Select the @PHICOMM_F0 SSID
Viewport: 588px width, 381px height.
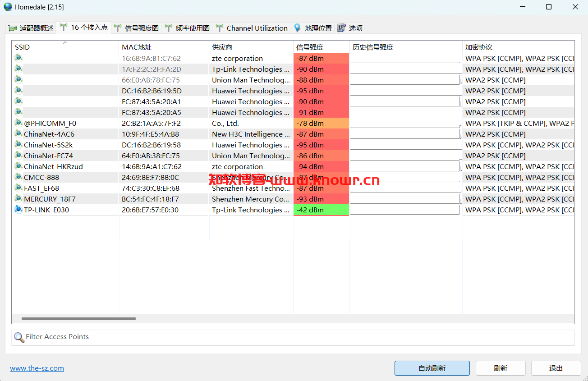pos(50,123)
